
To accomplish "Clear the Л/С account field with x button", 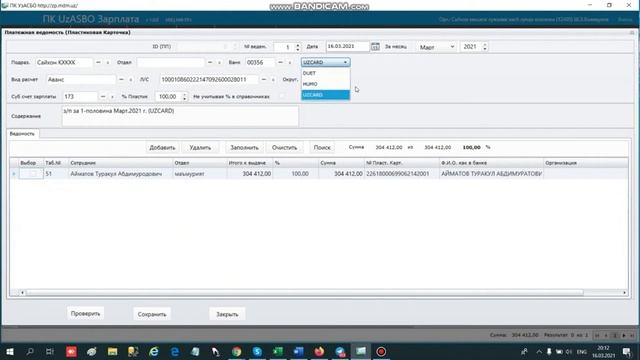I will tap(273, 80).
